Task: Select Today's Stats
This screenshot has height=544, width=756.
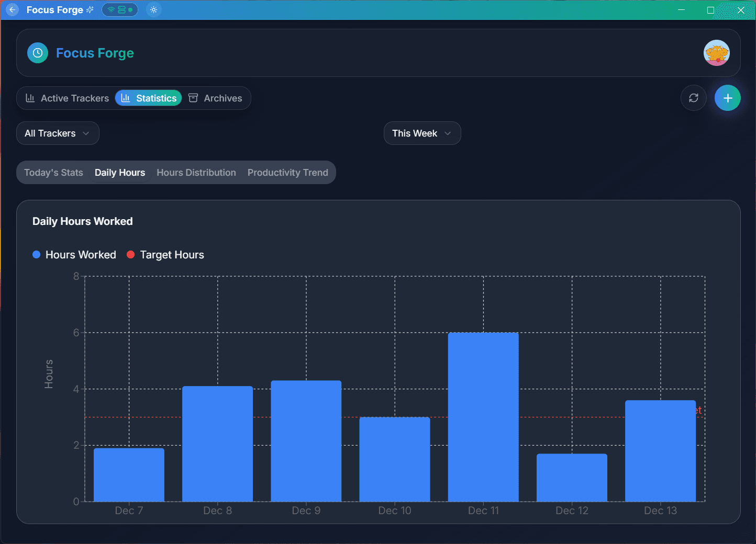Action: (x=53, y=172)
